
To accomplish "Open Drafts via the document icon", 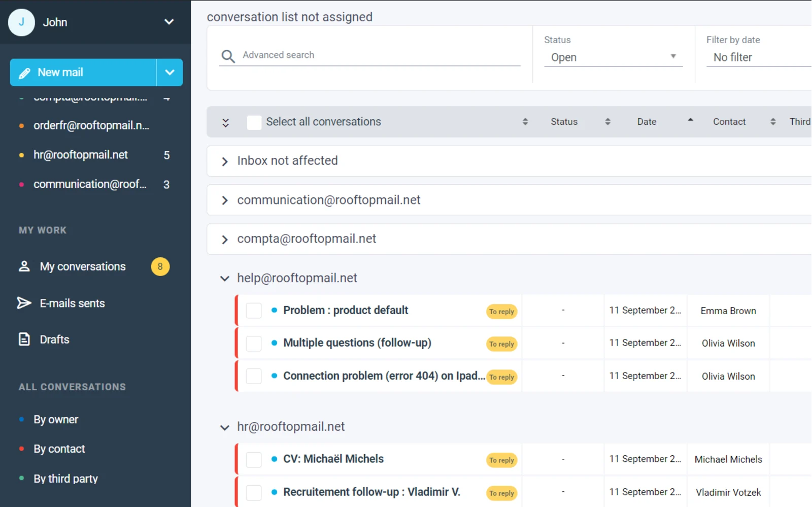I will pyautogui.click(x=24, y=339).
